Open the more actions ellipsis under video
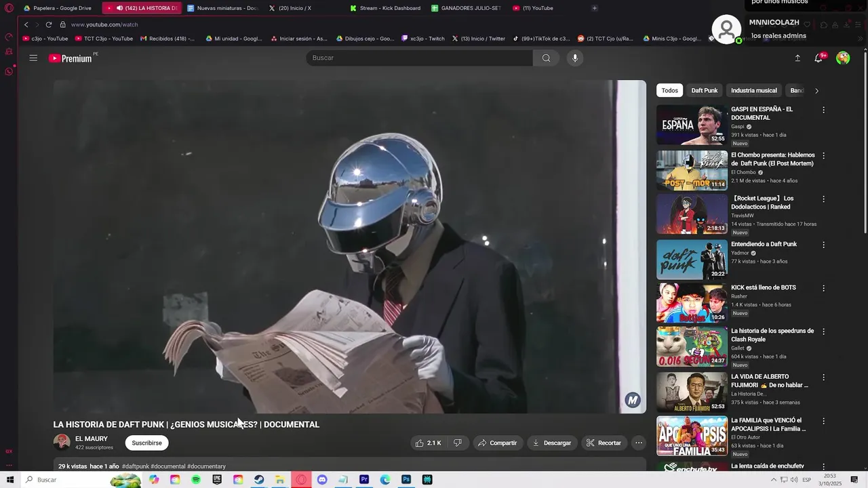Screen dimensions: 868x488 pos(638,443)
